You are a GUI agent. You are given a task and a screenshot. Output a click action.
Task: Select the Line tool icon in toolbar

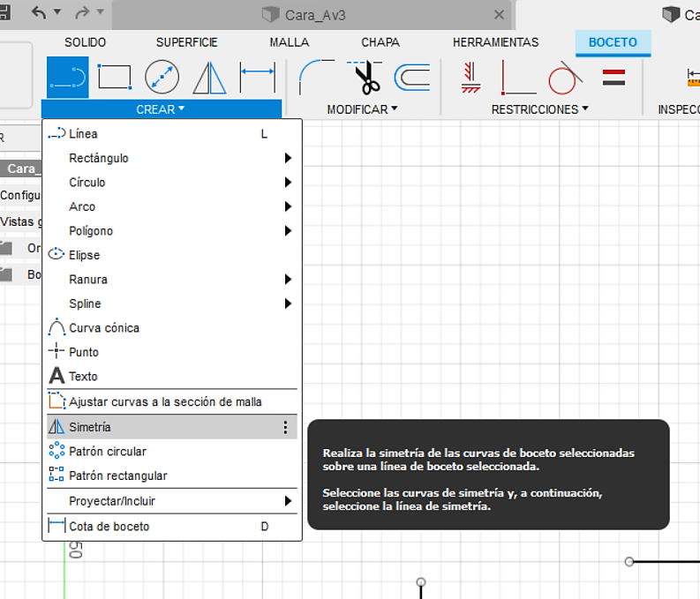(x=67, y=77)
